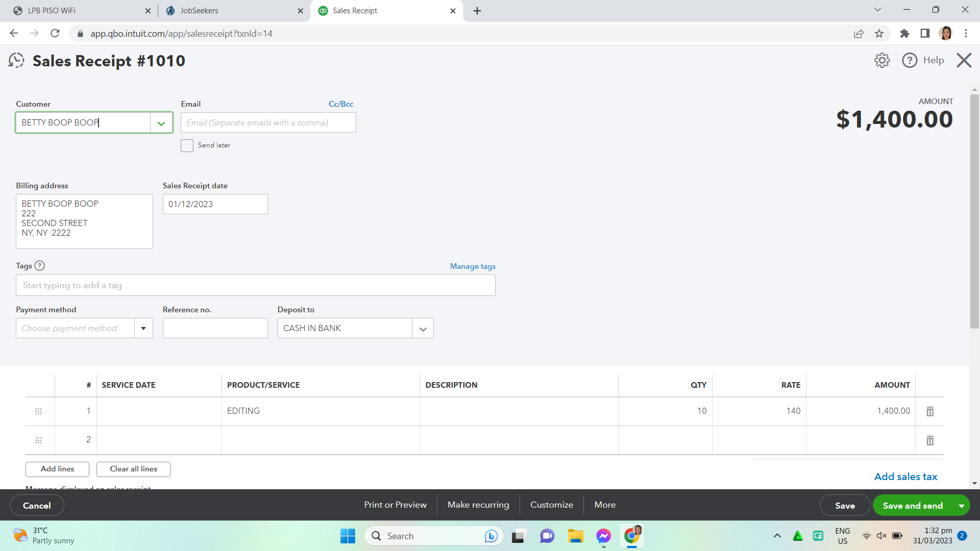
Task: Click the Add lines button
Action: click(57, 469)
